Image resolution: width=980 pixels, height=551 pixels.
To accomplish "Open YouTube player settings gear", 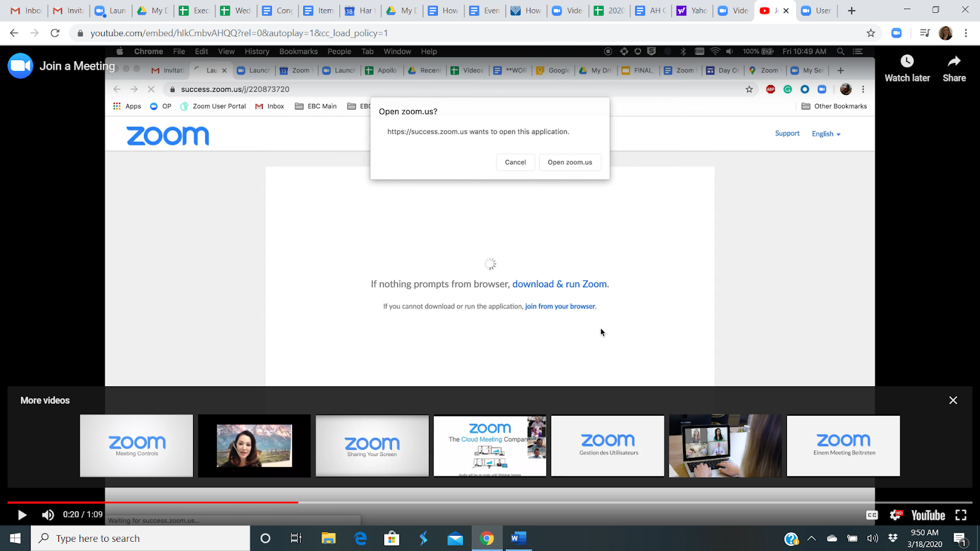I will 896,515.
